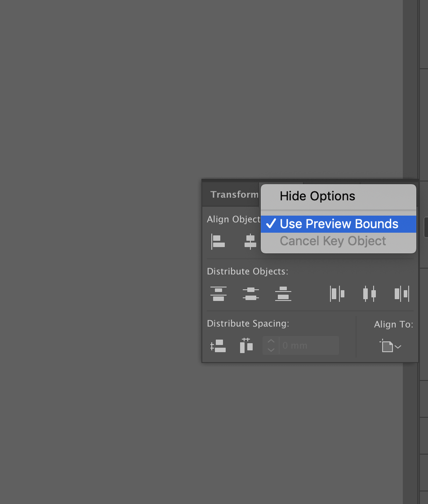The width and height of the screenshot is (428, 504).
Task: Click the Cancel Key Object menu entry
Action: point(333,241)
